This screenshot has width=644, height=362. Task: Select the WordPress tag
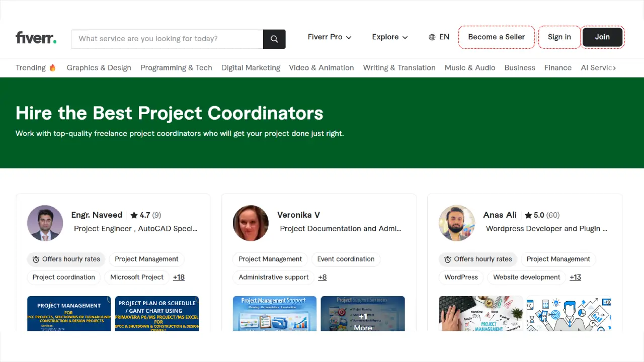coord(461,278)
